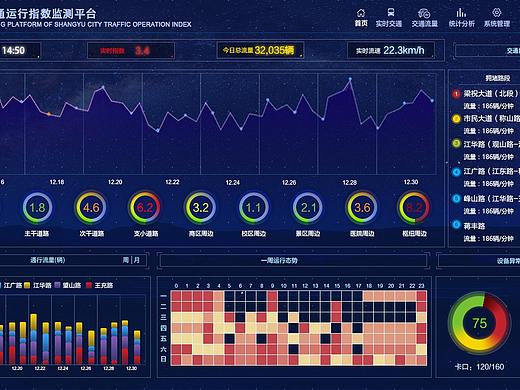The height and width of the screenshot is (390, 520).
Task: Click 12.18 date label on line chart
Action: click(57, 182)
